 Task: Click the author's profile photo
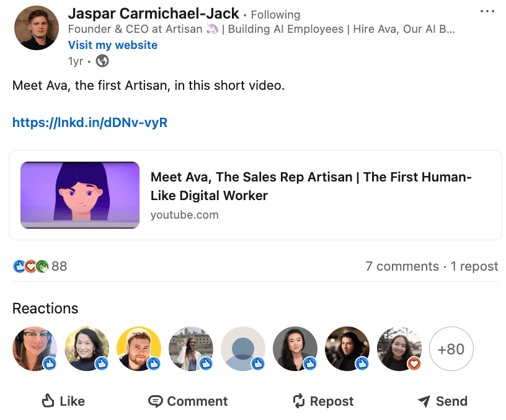[x=36, y=28]
